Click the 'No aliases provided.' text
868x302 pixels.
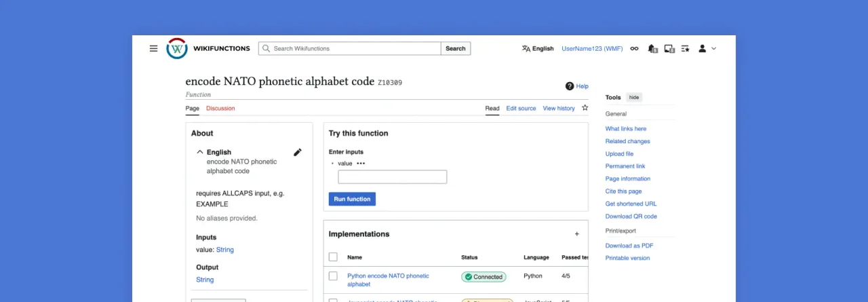(226, 219)
